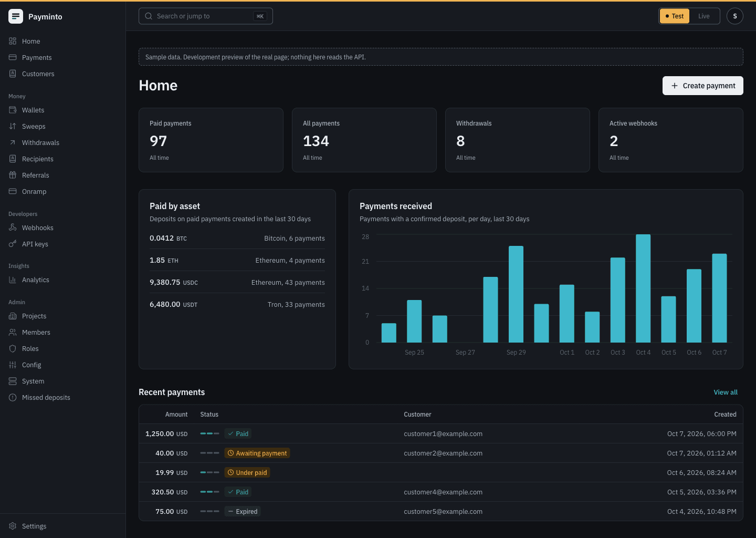The width and height of the screenshot is (756, 538).
Task: Open Customers in the sidebar
Action: tap(63, 74)
